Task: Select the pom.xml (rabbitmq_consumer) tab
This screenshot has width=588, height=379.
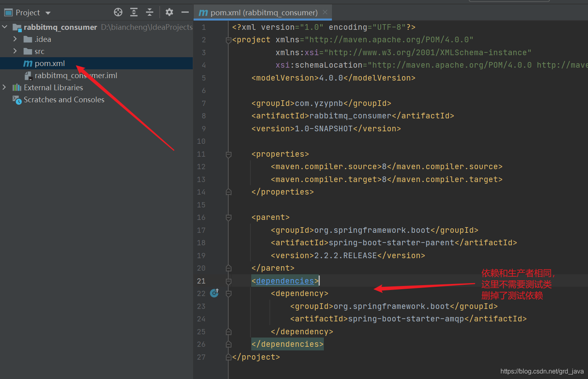Action: (263, 12)
